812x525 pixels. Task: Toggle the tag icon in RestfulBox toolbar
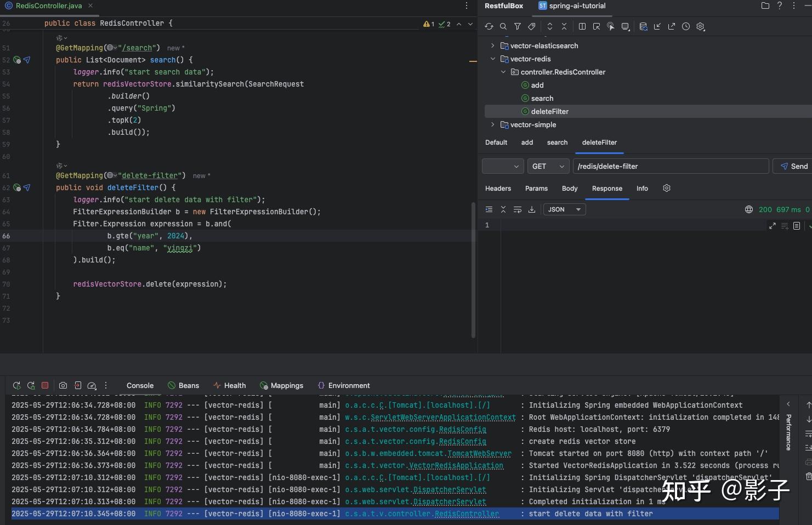[531, 26]
